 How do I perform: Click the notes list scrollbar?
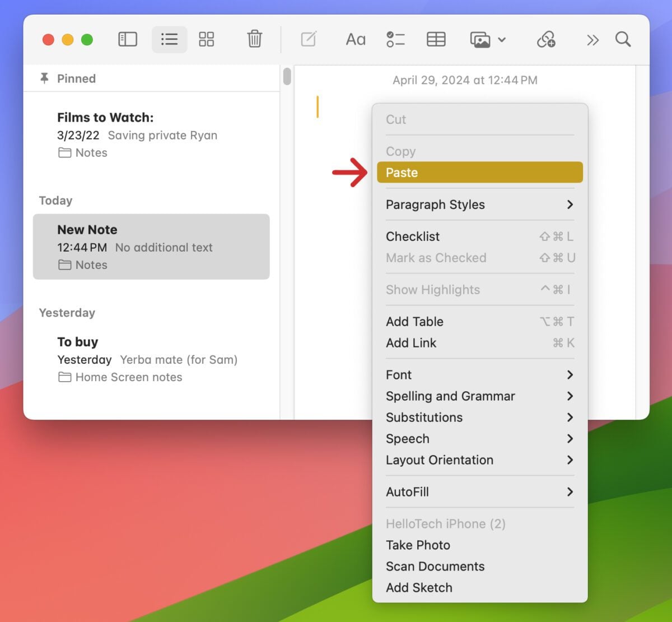tap(287, 76)
